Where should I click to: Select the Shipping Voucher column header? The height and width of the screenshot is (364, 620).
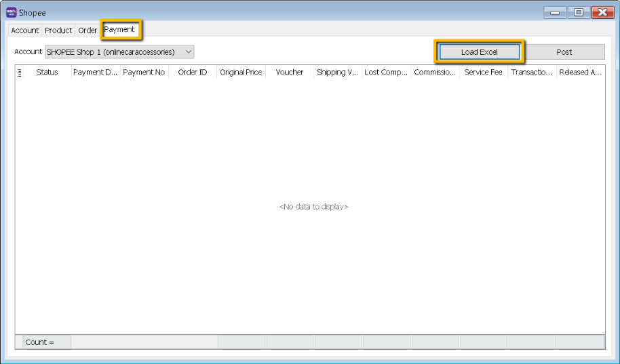[338, 73]
